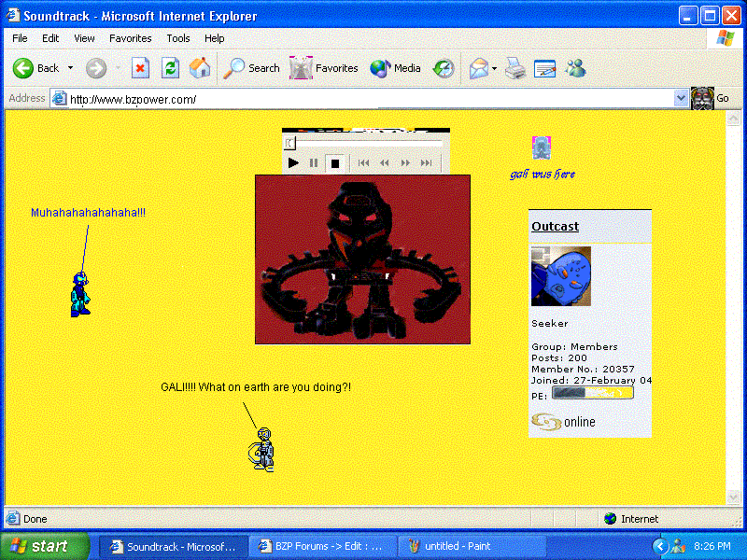Skip to previous track in the player

[x=363, y=163]
